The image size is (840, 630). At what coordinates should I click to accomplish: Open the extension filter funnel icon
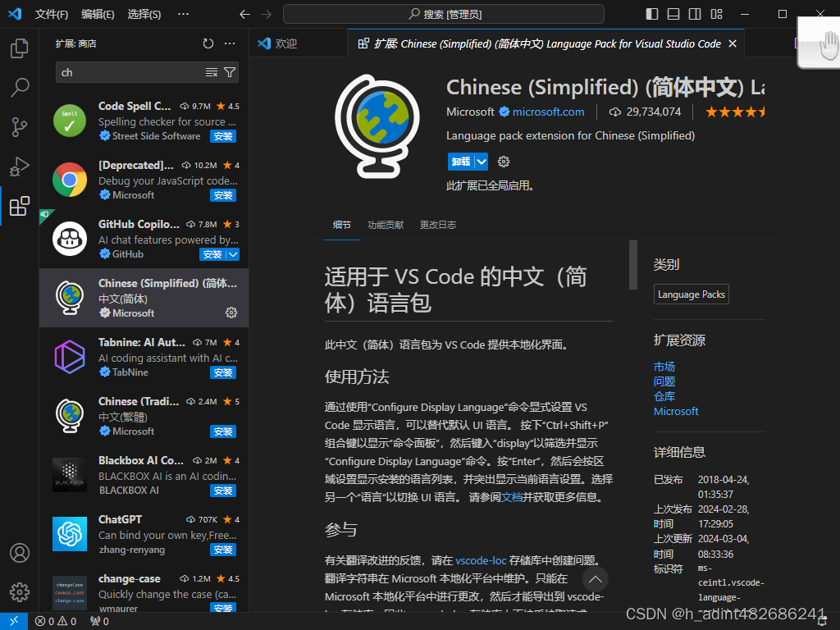tap(230, 72)
